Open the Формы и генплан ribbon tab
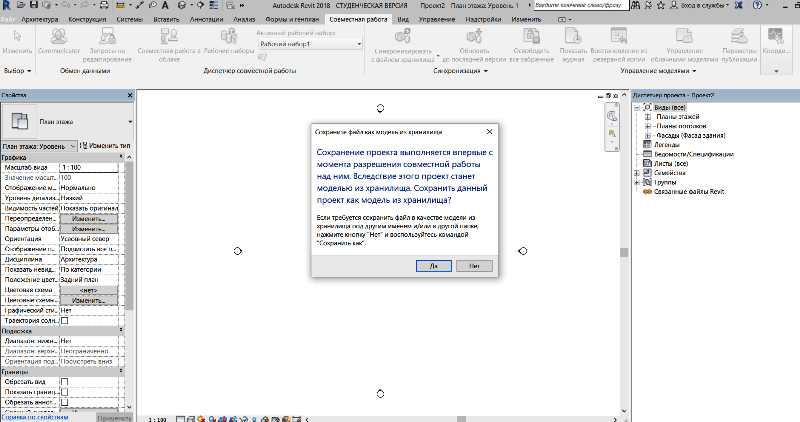Image resolution: width=800 pixels, height=422 pixels. tap(292, 19)
